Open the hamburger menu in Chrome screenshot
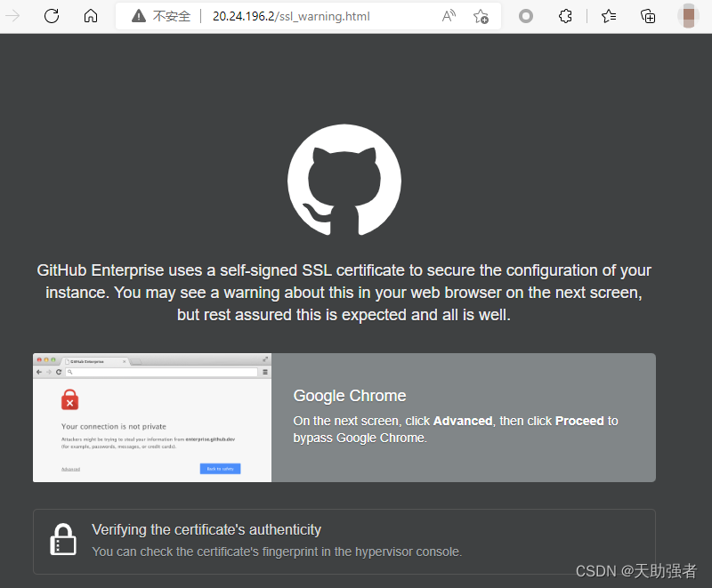 tap(263, 372)
